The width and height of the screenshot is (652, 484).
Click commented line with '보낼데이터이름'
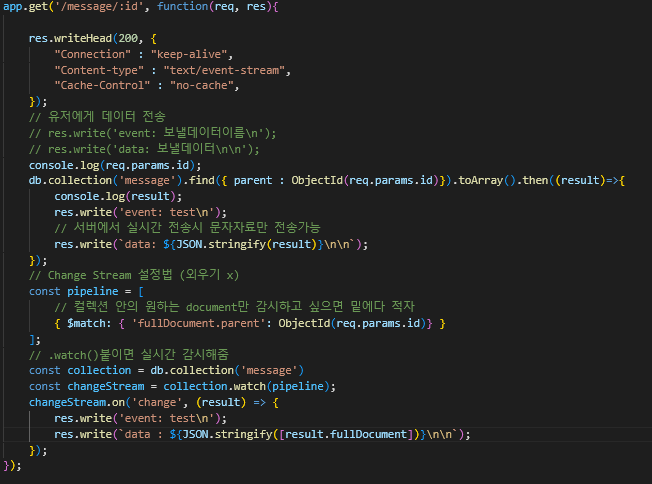152,133
